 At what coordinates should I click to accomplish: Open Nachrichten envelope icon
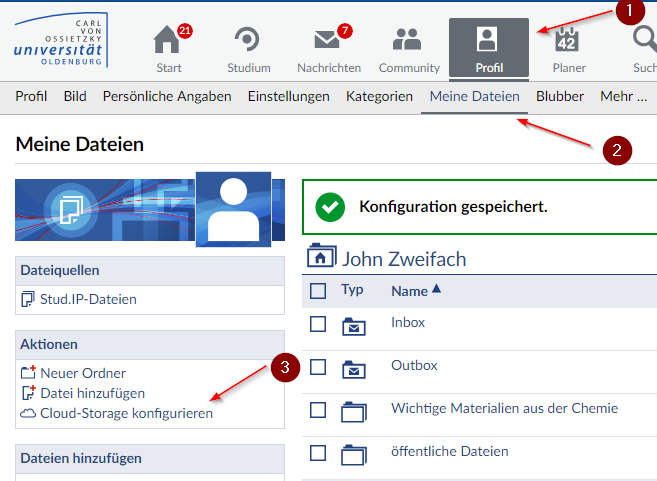click(x=328, y=41)
